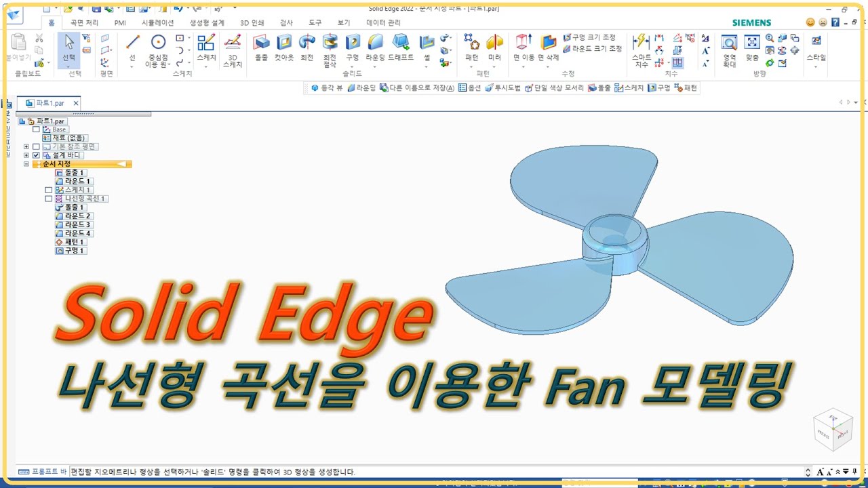
Task: Select the 구멍 (Hole) tool in the ribbon
Action: tap(353, 47)
